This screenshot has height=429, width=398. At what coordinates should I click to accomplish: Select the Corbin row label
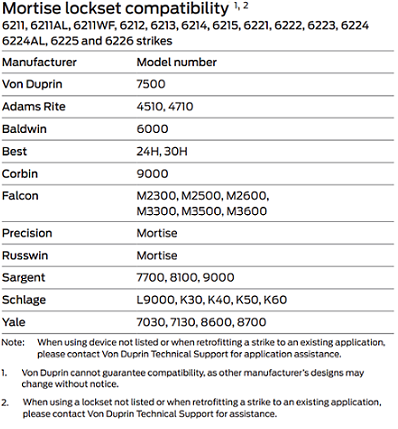(x=20, y=174)
